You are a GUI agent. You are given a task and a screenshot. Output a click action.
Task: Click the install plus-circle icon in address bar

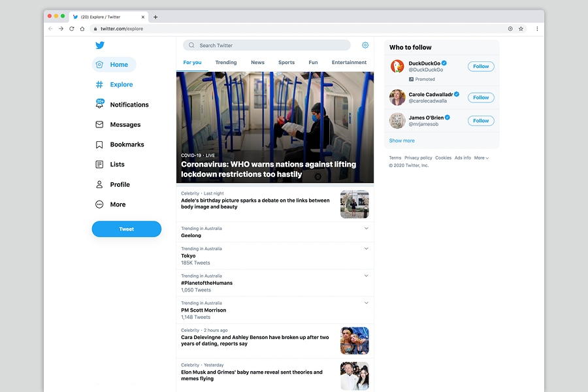click(x=510, y=29)
